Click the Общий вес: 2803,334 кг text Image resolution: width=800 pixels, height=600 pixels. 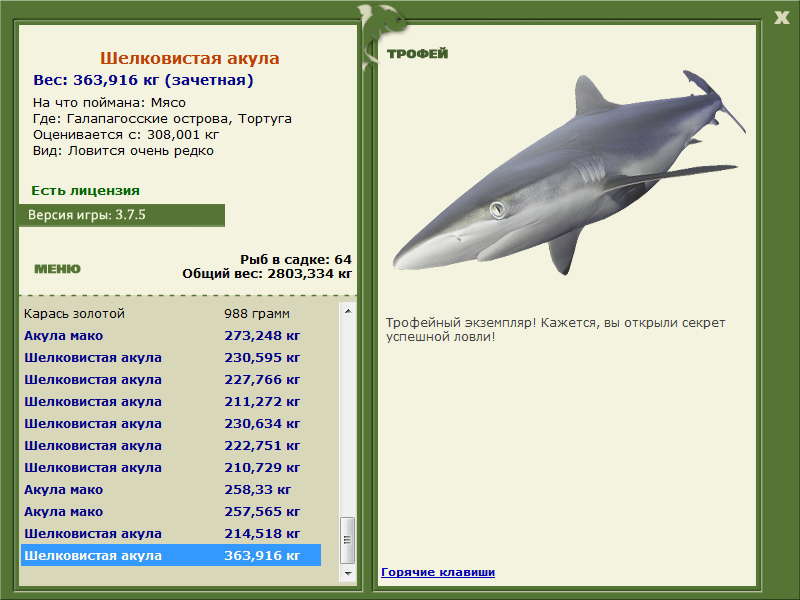coord(267,273)
